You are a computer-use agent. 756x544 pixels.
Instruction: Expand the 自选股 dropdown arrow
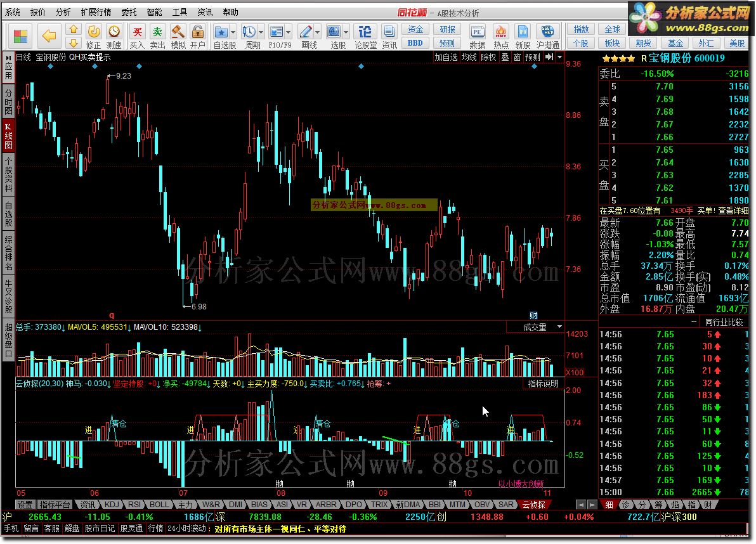click(x=233, y=32)
